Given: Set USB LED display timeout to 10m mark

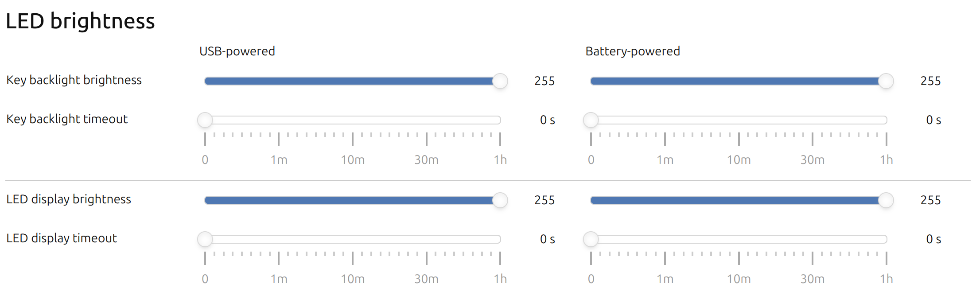Looking at the screenshot, I should (x=353, y=239).
